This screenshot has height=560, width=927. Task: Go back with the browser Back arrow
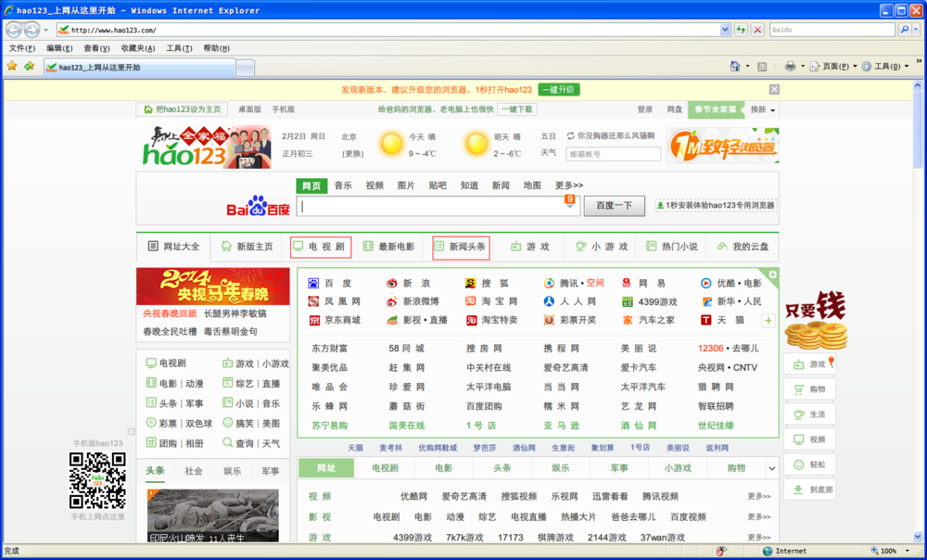tap(14, 29)
